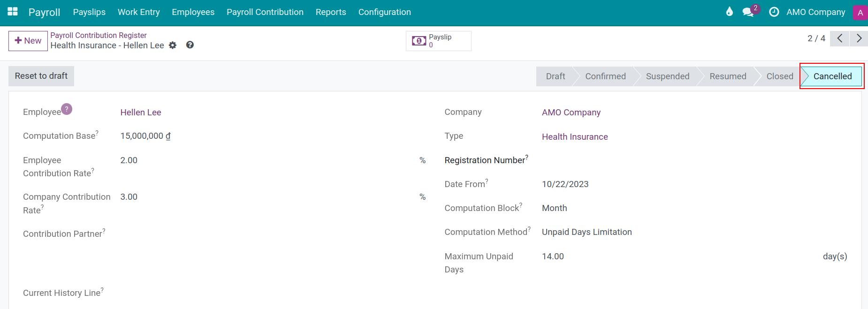868x309 pixels.
Task: Open the clock activities icon
Action: (774, 12)
